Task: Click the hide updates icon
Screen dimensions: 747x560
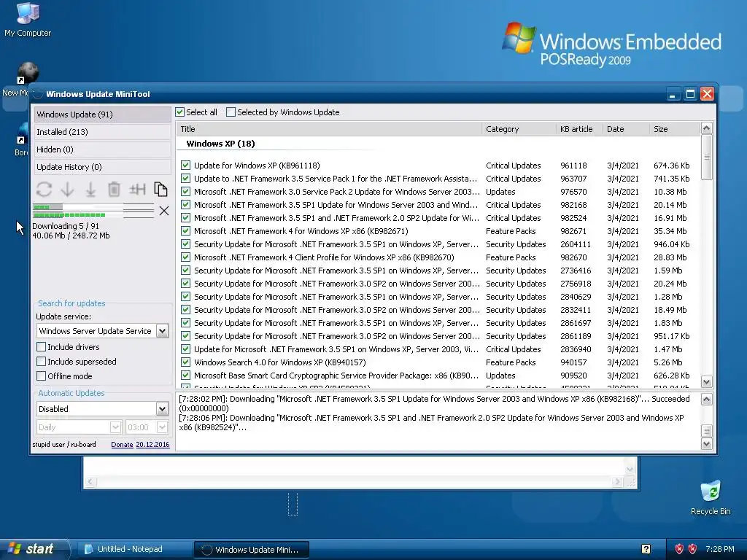Action: pos(137,189)
